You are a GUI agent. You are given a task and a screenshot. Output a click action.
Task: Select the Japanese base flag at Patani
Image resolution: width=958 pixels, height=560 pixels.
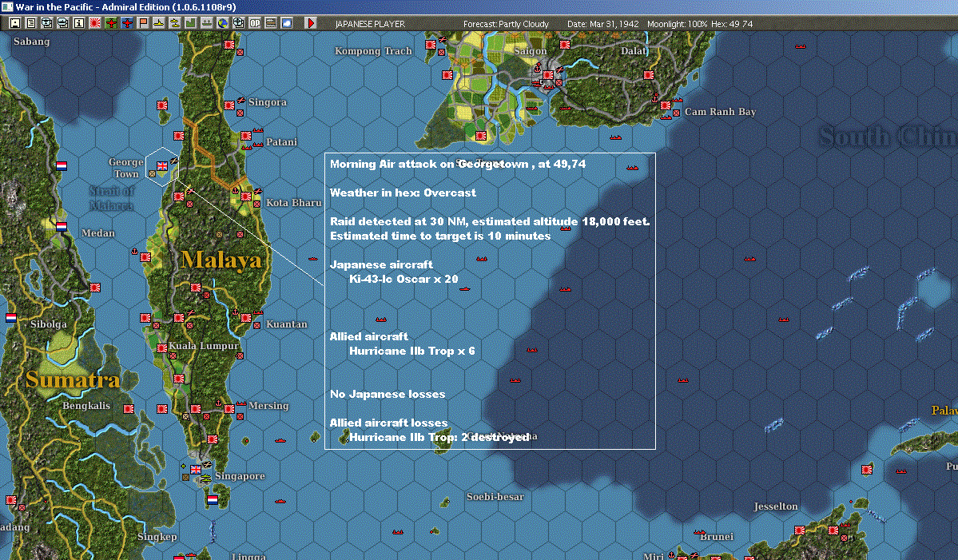(245, 136)
